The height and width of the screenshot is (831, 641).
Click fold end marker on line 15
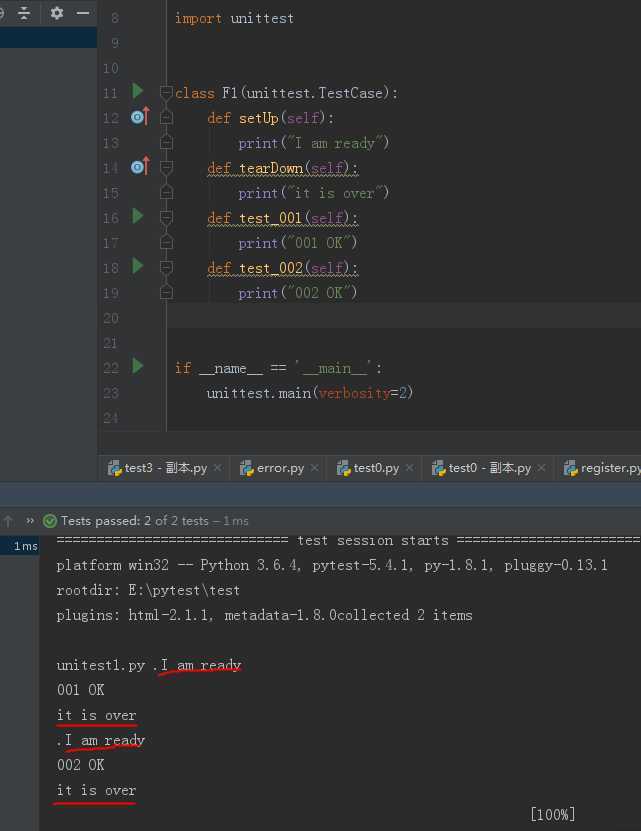point(166,192)
